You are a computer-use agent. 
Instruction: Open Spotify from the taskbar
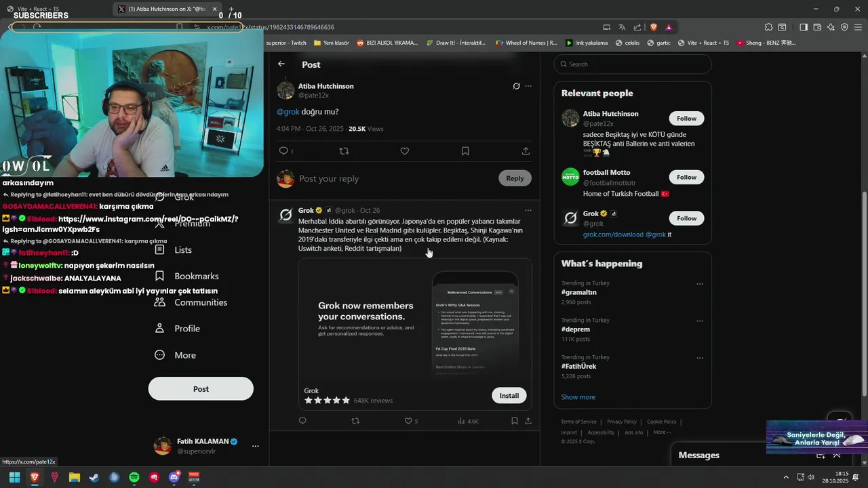point(134,478)
